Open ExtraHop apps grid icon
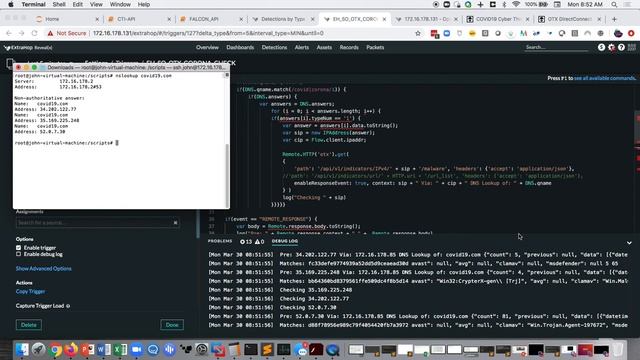 click(x=631, y=47)
